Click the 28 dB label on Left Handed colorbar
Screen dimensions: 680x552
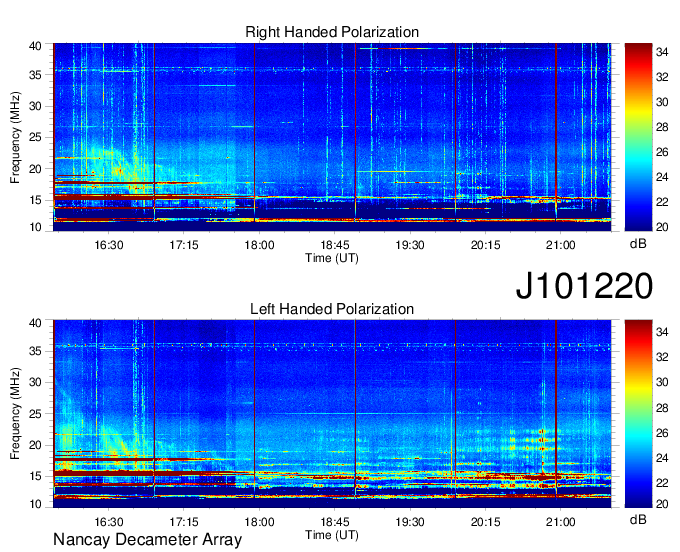tap(662, 407)
